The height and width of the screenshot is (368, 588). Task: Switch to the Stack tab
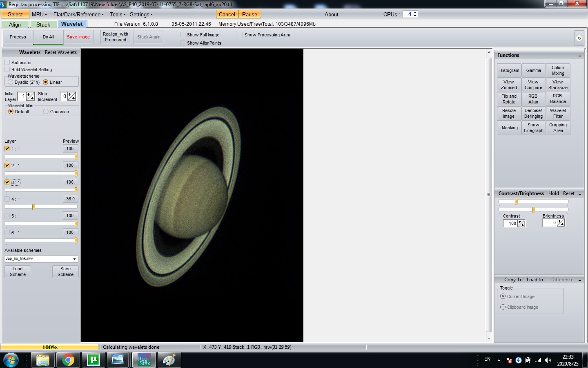click(43, 25)
